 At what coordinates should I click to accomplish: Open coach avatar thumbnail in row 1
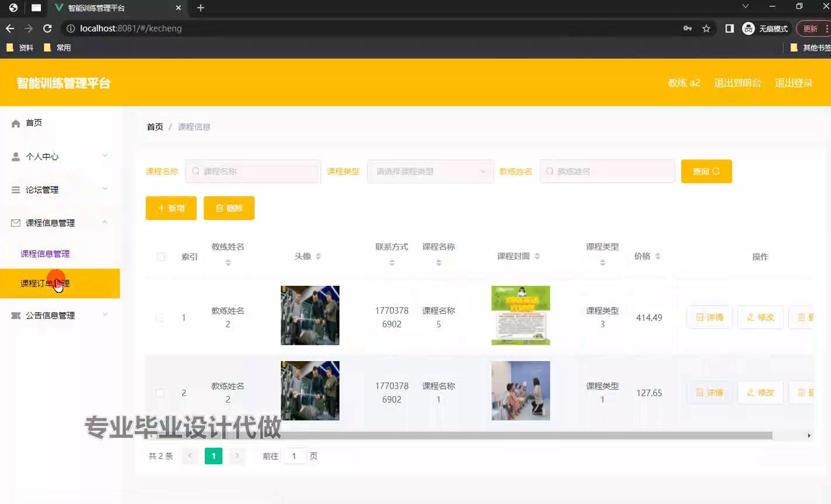(310, 315)
